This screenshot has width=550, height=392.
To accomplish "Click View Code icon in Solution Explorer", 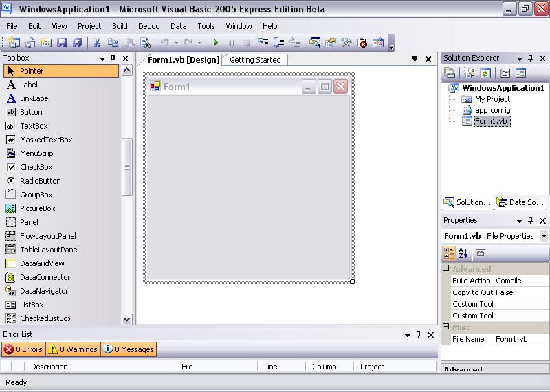I will [505, 73].
